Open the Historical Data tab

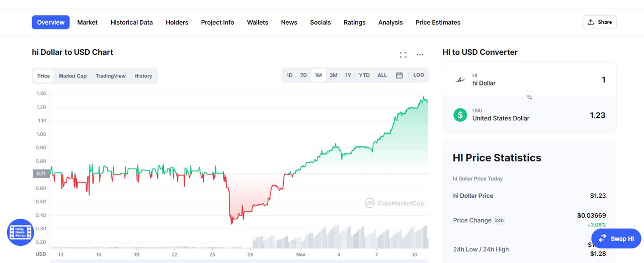[x=132, y=22]
